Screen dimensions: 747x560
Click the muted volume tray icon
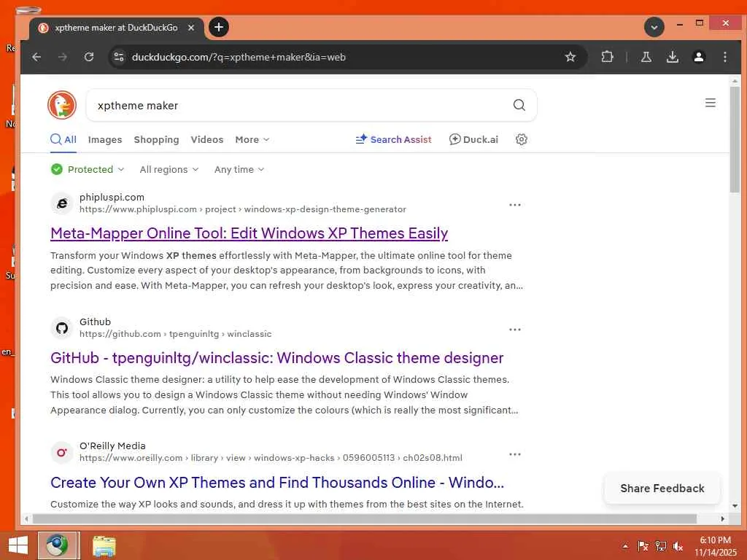point(678,546)
